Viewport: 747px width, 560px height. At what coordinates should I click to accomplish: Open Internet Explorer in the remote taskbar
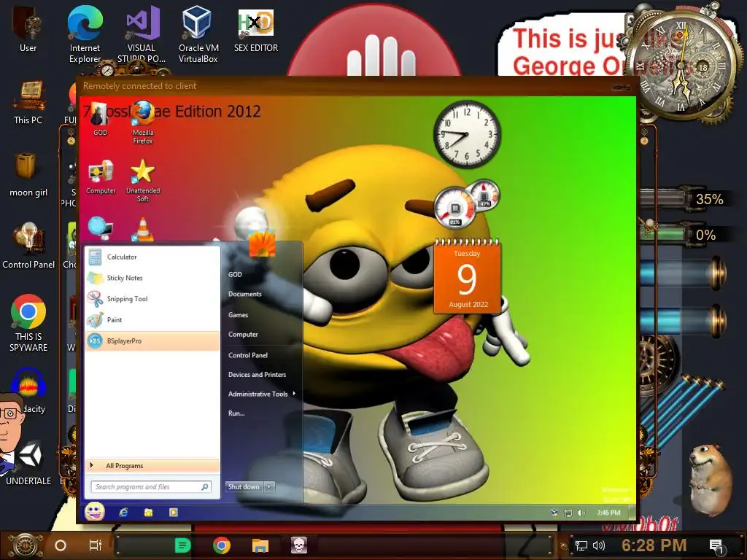pos(124,513)
